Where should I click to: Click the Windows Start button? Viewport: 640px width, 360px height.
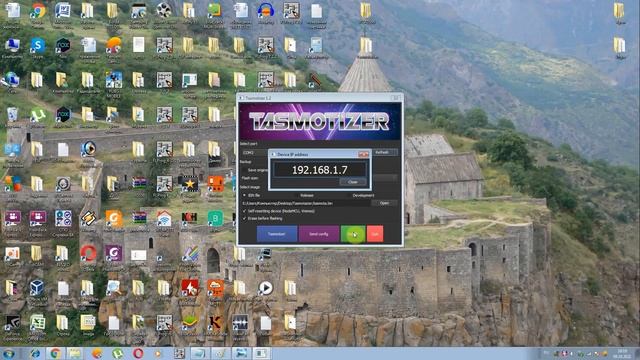click(x=9, y=353)
